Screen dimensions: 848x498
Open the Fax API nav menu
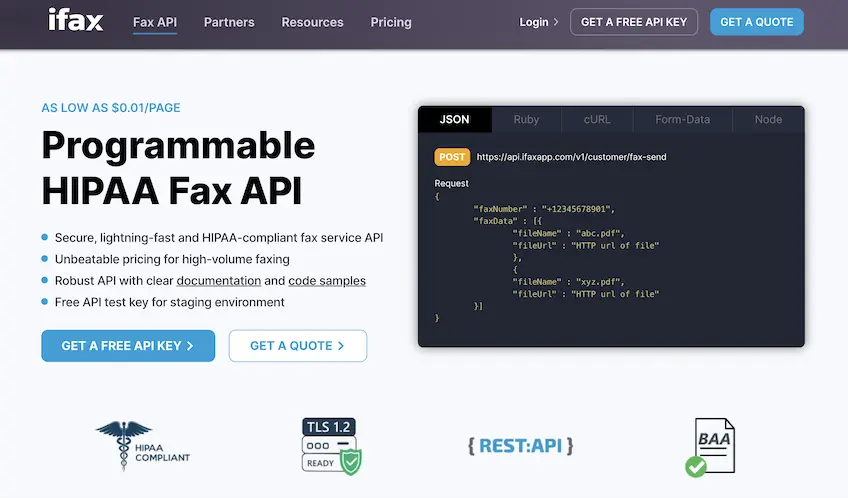(x=154, y=22)
